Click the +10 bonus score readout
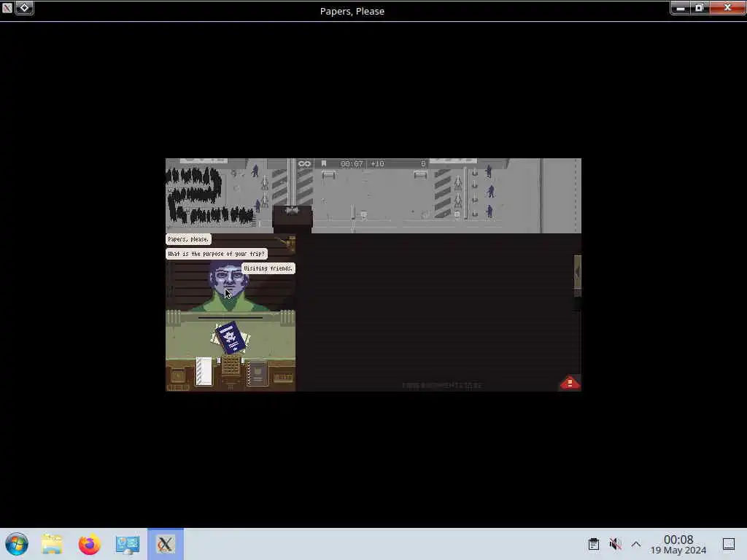 tap(377, 164)
